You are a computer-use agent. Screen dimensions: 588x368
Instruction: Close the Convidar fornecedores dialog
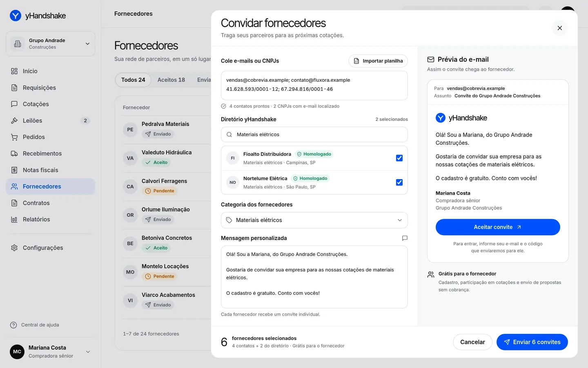pyautogui.click(x=560, y=28)
